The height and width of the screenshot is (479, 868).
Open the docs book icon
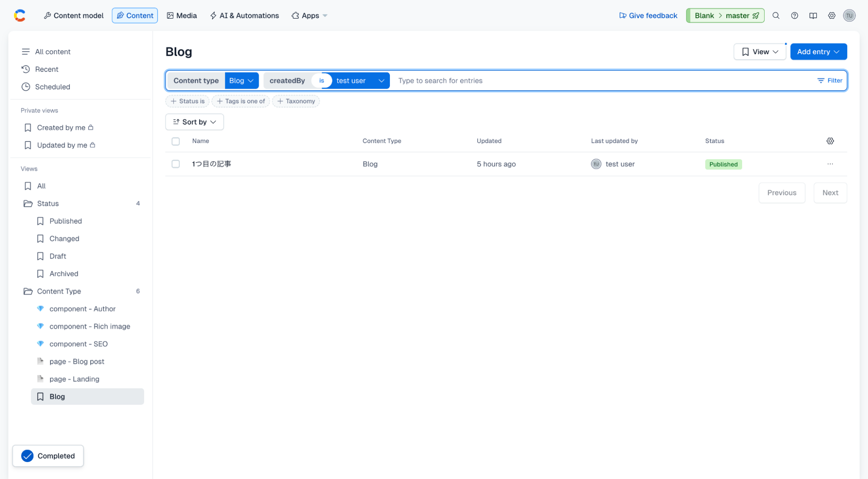pyautogui.click(x=813, y=16)
